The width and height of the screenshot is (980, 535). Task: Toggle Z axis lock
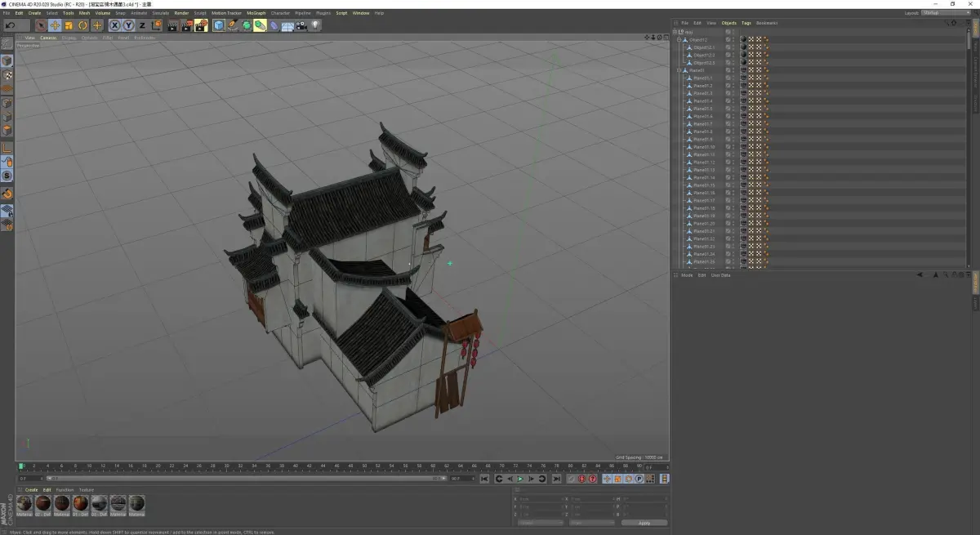tap(142, 25)
